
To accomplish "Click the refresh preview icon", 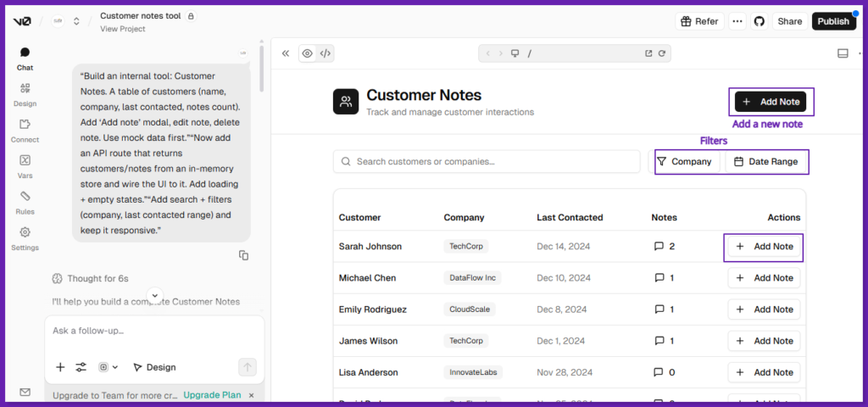I will [x=662, y=53].
